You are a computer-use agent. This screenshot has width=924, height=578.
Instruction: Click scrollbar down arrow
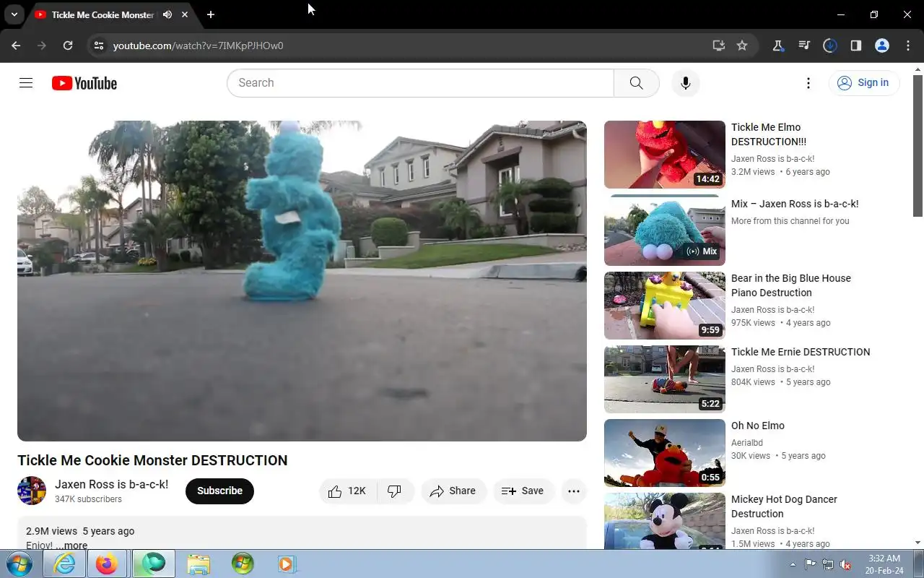coord(918,543)
